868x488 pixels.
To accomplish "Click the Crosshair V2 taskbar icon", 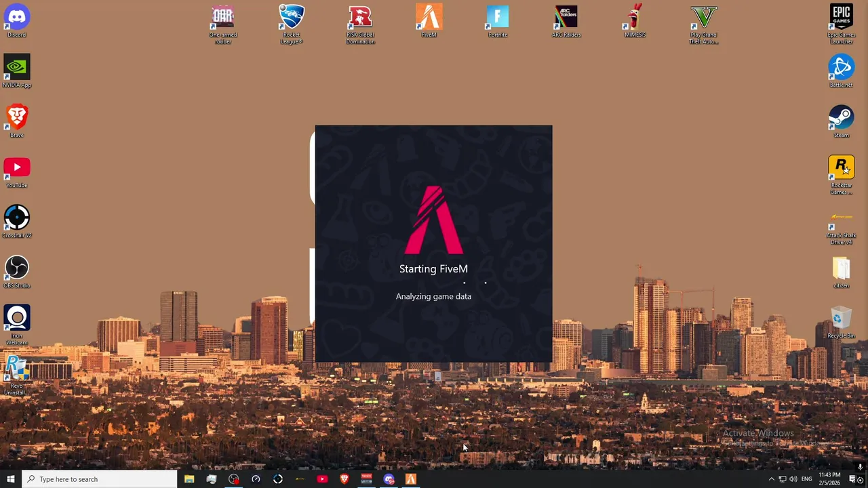I will (278, 479).
